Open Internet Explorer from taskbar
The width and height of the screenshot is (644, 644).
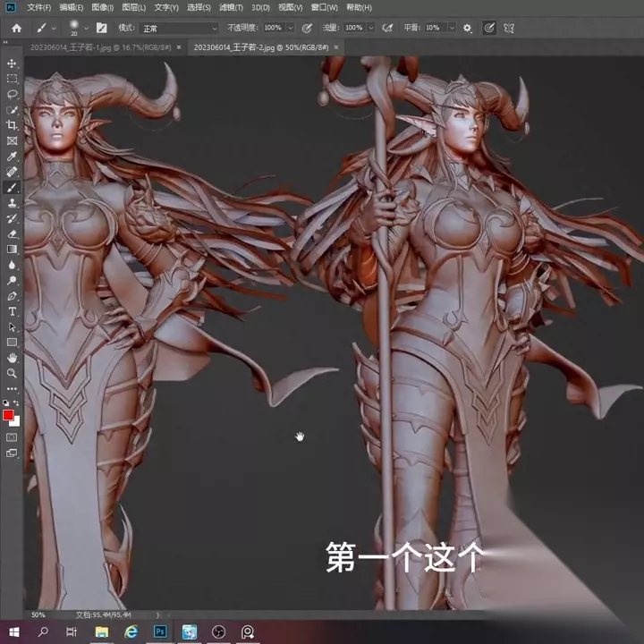click(131, 631)
